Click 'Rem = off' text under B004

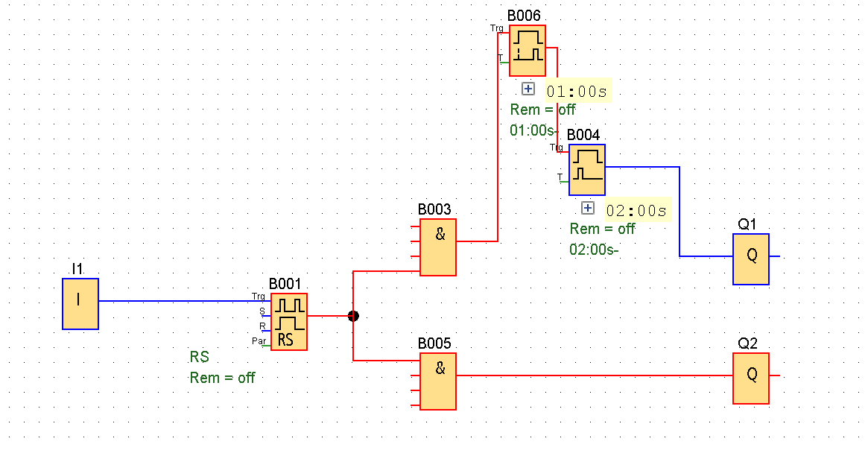(x=602, y=229)
